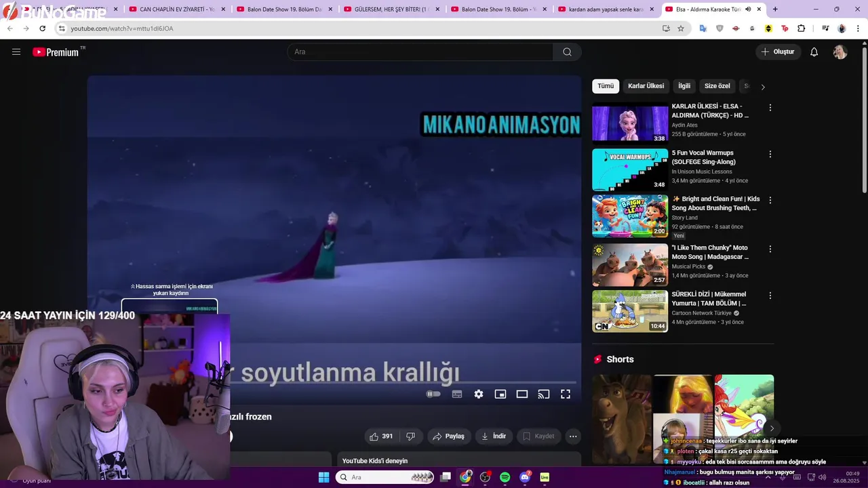This screenshot has width=868, height=488.
Task: Open I Like Them Chunky Moto Moto title
Action: pos(710,252)
